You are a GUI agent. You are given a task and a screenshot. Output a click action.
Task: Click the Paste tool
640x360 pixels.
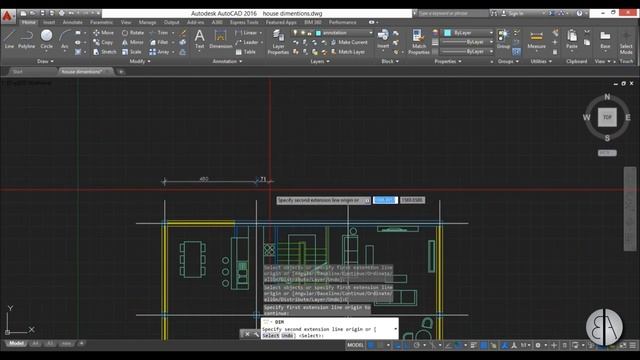[572, 40]
